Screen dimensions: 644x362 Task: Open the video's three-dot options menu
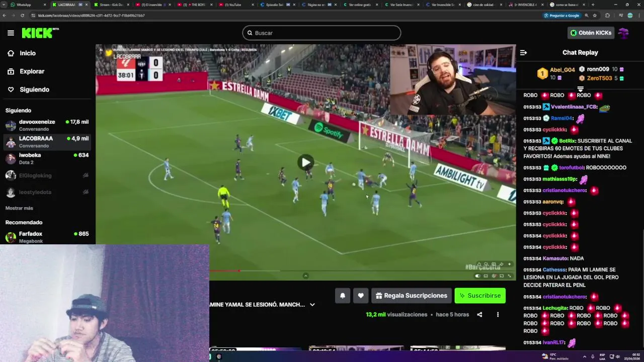click(x=498, y=315)
